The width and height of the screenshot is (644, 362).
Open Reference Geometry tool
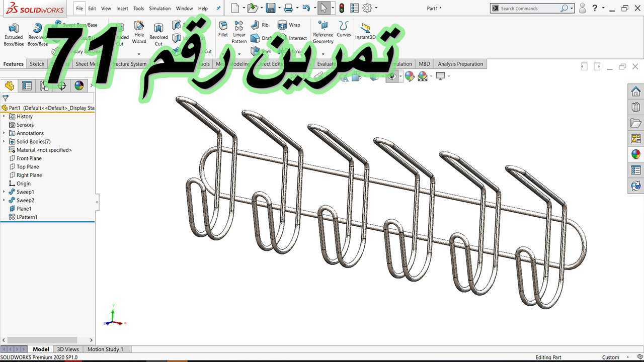(323, 33)
